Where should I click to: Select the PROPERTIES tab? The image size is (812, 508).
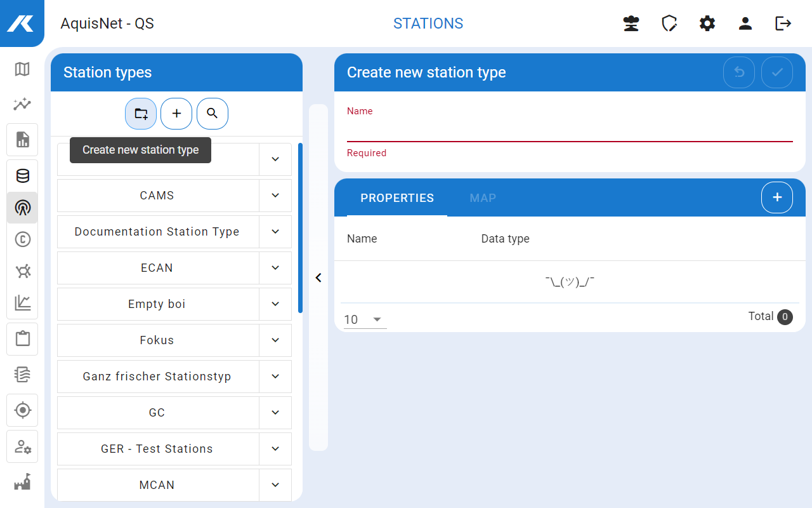(x=397, y=198)
